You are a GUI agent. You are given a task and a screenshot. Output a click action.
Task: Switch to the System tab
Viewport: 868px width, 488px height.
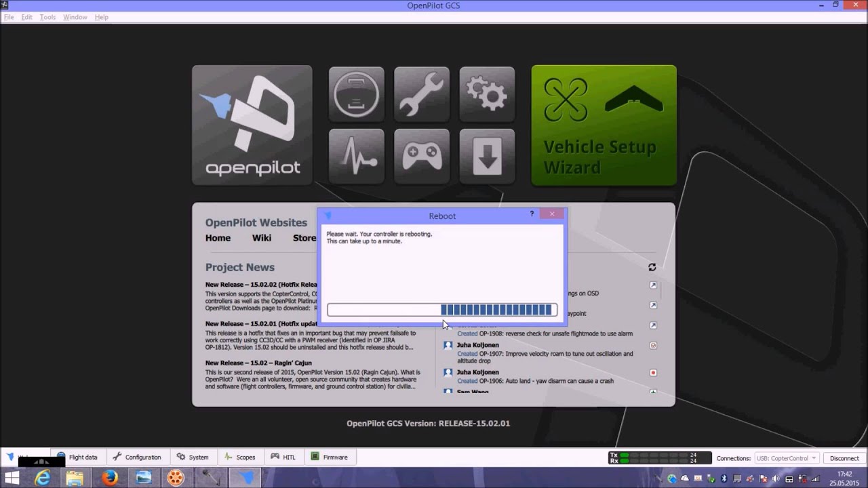(x=193, y=457)
